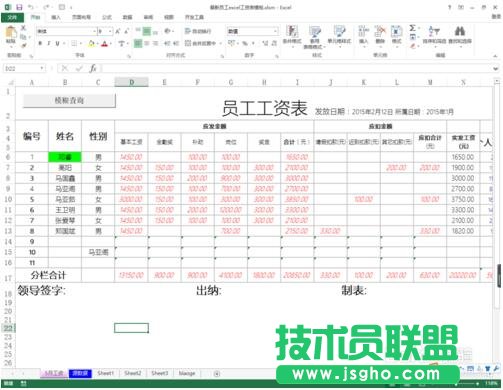This screenshot has height=390, width=503.
Task: Open the font name dropdown
Action: tap(94, 31)
